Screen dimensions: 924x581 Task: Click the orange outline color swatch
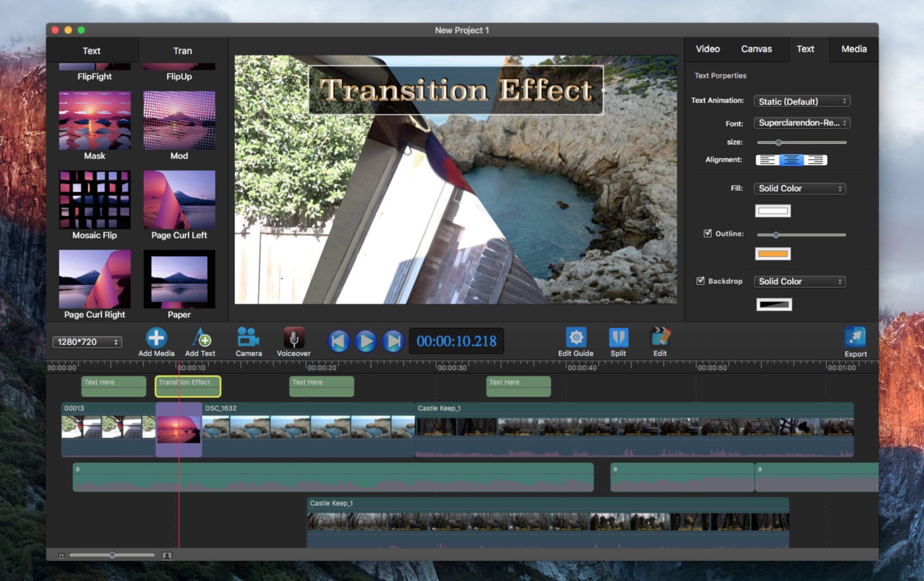tap(772, 254)
